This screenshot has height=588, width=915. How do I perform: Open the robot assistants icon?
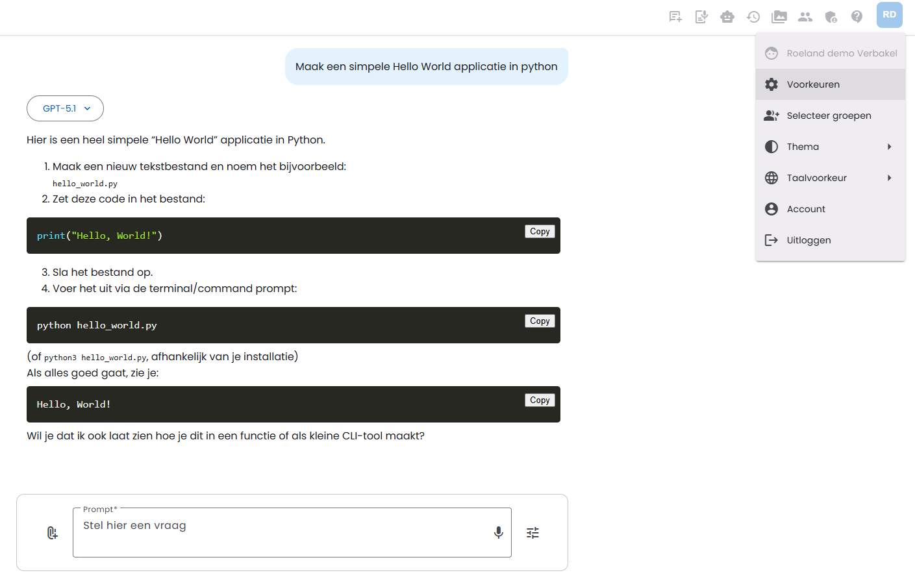coord(727,17)
